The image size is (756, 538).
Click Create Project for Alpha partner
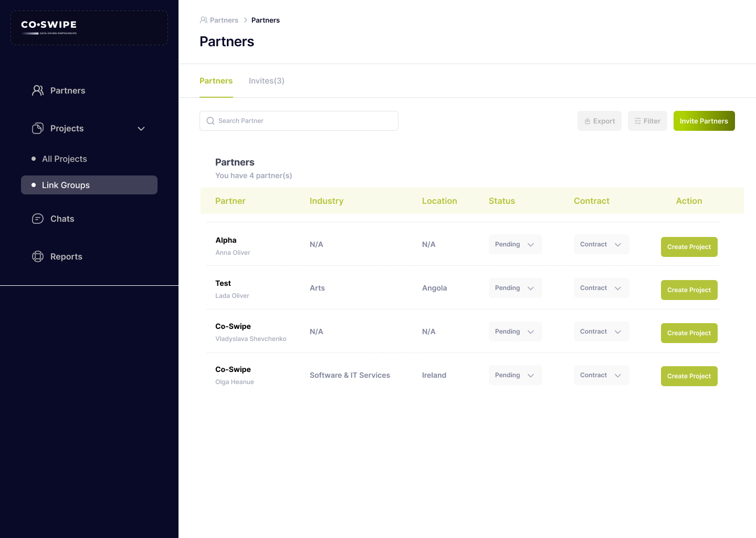(x=689, y=247)
